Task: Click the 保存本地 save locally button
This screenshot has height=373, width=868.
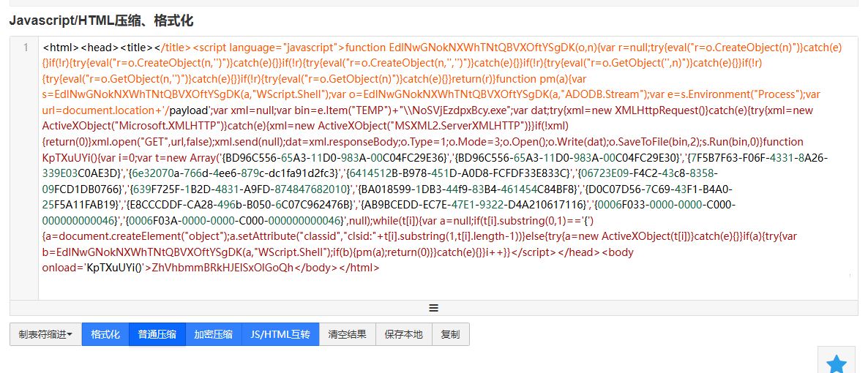Action: [403, 334]
